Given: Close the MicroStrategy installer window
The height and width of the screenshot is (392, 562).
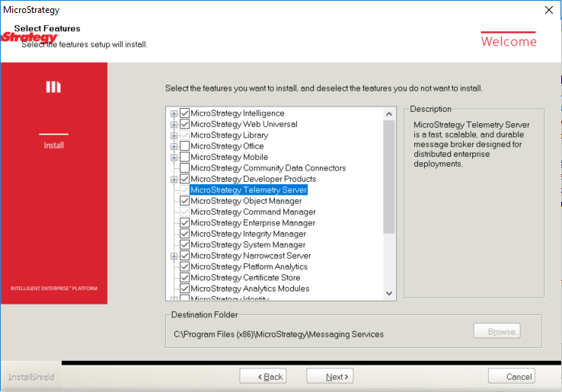Looking at the screenshot, I should point(548,10).
